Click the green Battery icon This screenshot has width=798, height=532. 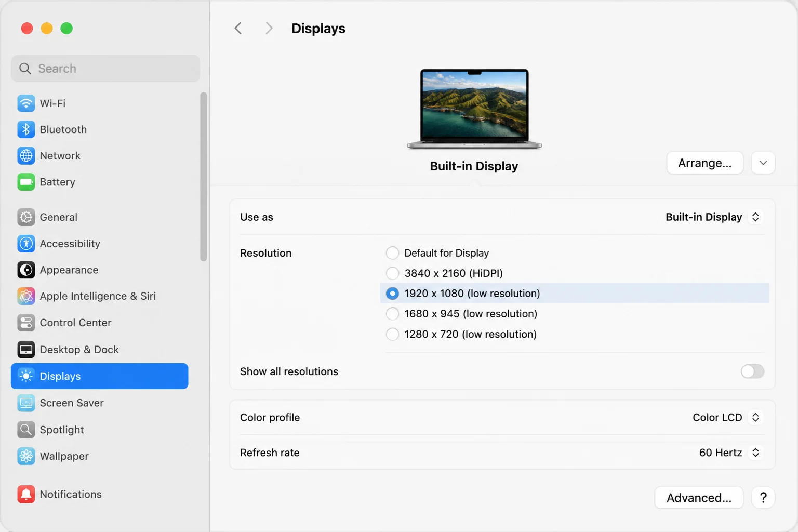(26, 182)
